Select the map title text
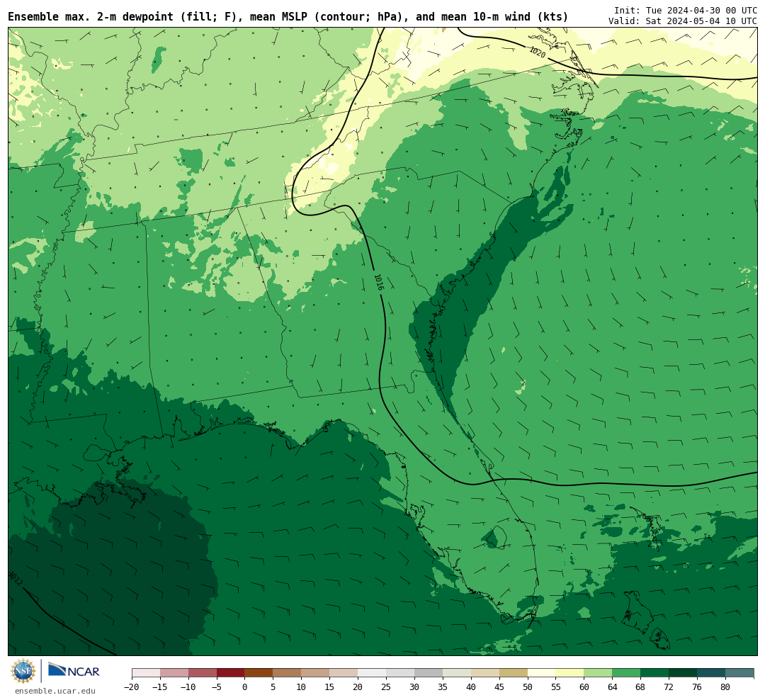Image resolution: width=765 pixels, height=700 pixels. 288,16
